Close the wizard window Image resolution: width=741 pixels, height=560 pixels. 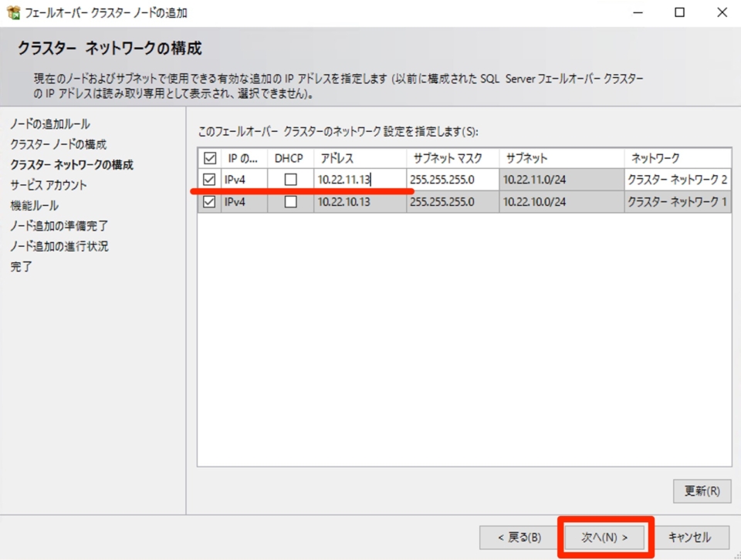pos(722,13)
